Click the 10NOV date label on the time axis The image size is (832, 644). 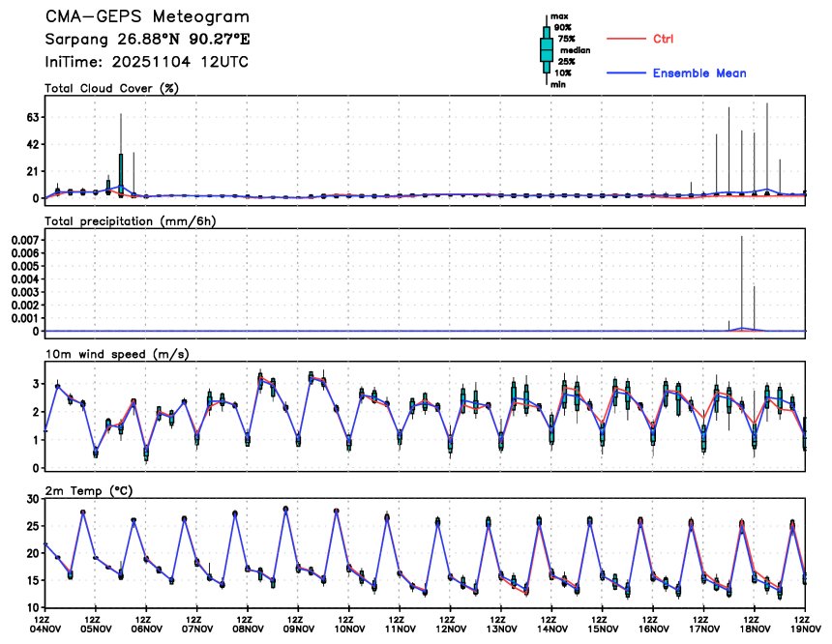click(x=347, y=628)
